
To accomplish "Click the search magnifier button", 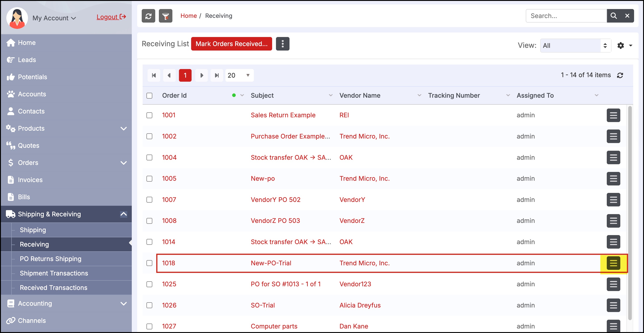I will [614, 16].
